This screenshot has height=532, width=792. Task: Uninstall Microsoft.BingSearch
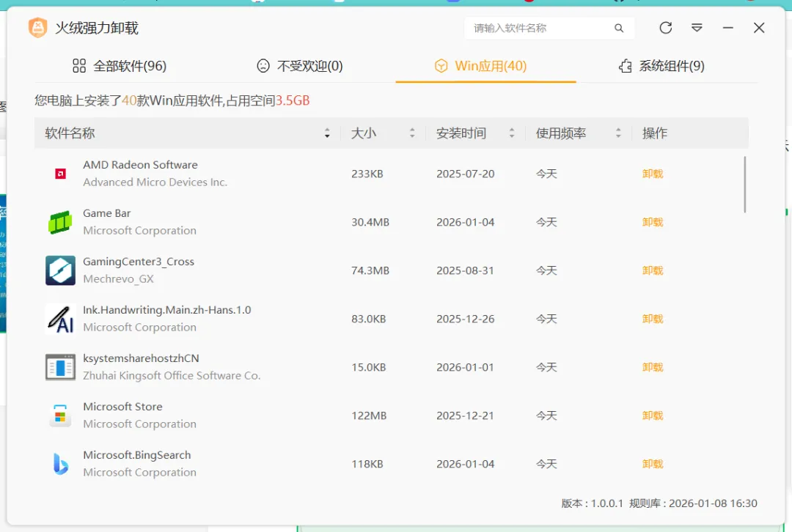(x=653, y=464)
